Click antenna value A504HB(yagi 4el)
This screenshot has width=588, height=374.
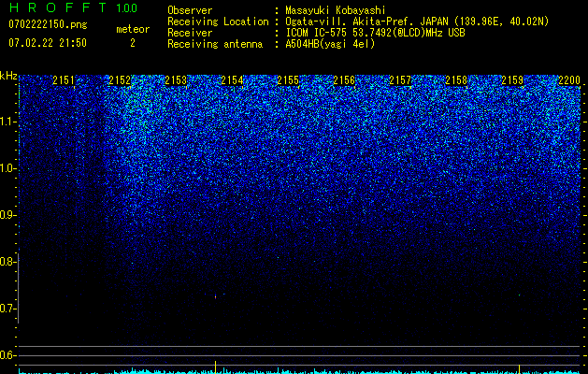330,44
